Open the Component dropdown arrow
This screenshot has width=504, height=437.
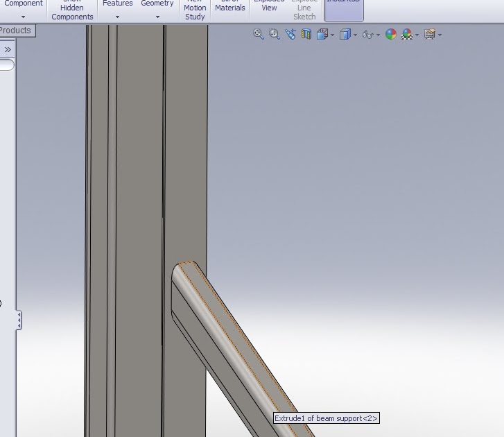pyautogui.click(x=23, y=17)
